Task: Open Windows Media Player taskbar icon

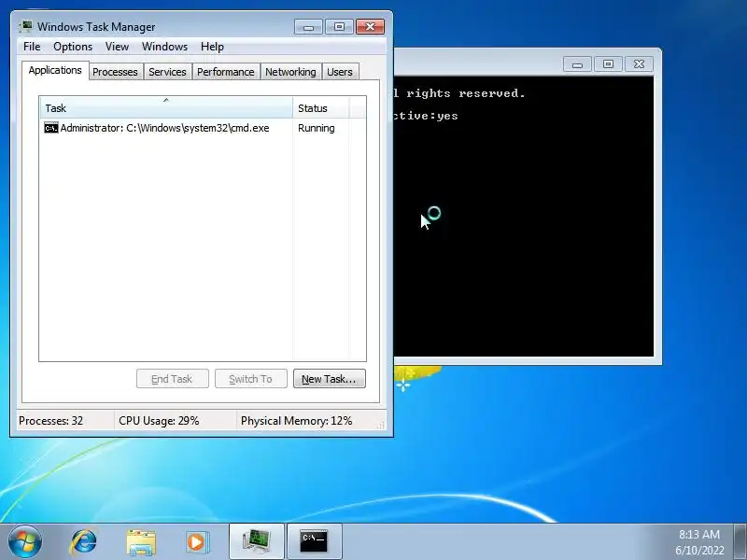Action: pos(197,542)
